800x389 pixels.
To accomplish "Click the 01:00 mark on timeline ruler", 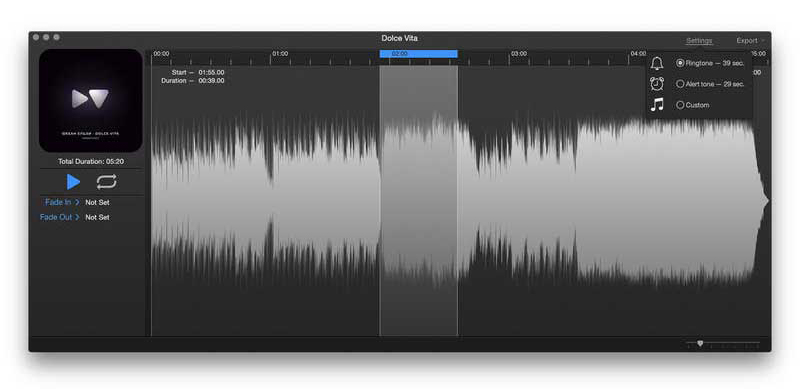I will coord(280,54).
